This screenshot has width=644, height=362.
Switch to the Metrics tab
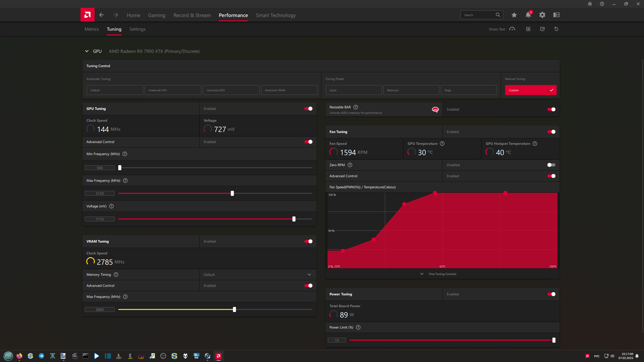[x=92, y=29]
